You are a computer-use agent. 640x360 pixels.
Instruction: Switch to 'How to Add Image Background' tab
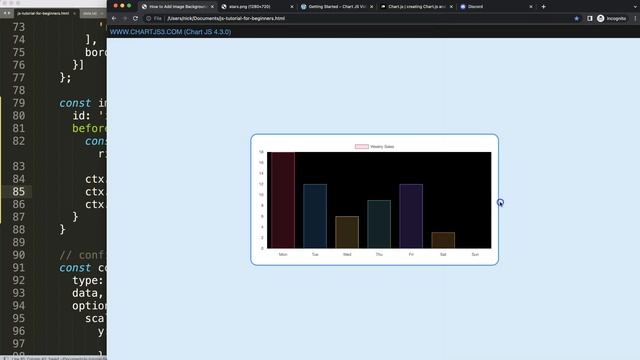tap(178, 7)
